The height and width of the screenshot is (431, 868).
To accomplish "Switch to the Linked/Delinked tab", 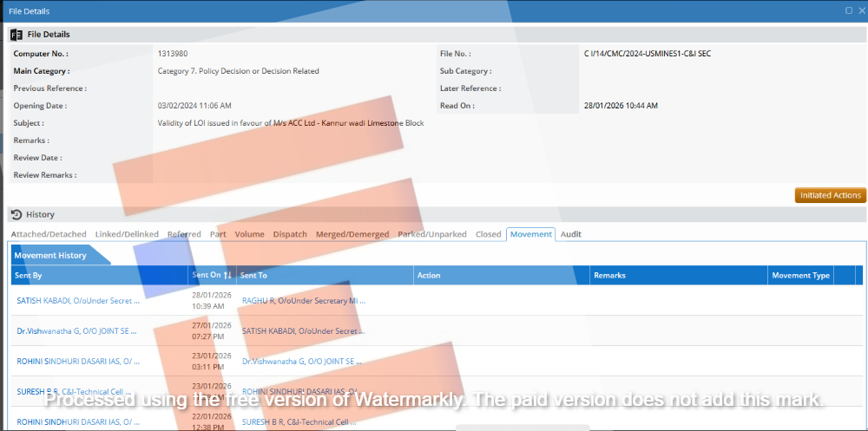I will (127, 234).
